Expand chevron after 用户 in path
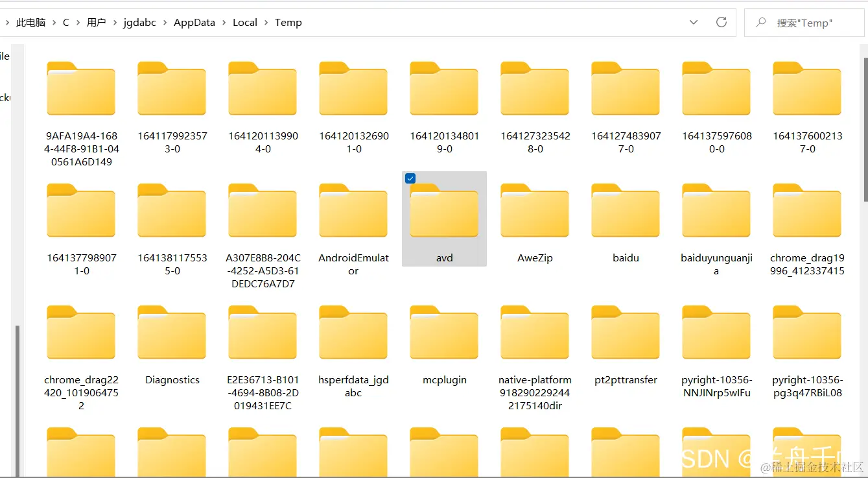Viewport: 868px width, 478px height. 114,22
